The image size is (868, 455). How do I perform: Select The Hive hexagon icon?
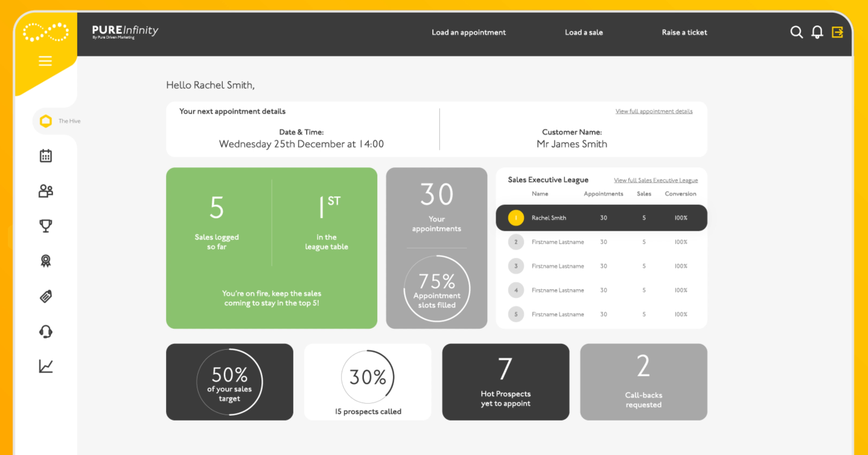pyautogui.click(x=46, y=121)
